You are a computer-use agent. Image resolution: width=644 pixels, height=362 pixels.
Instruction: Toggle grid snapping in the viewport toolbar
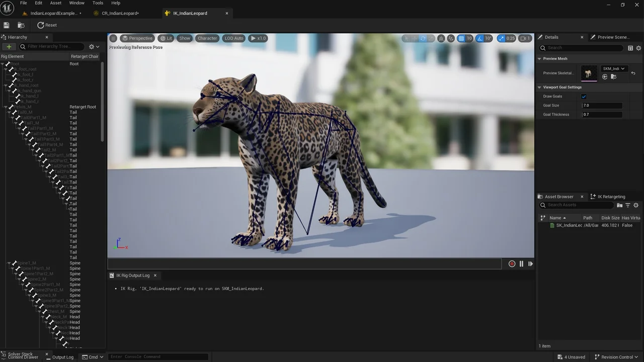[461, 38]
